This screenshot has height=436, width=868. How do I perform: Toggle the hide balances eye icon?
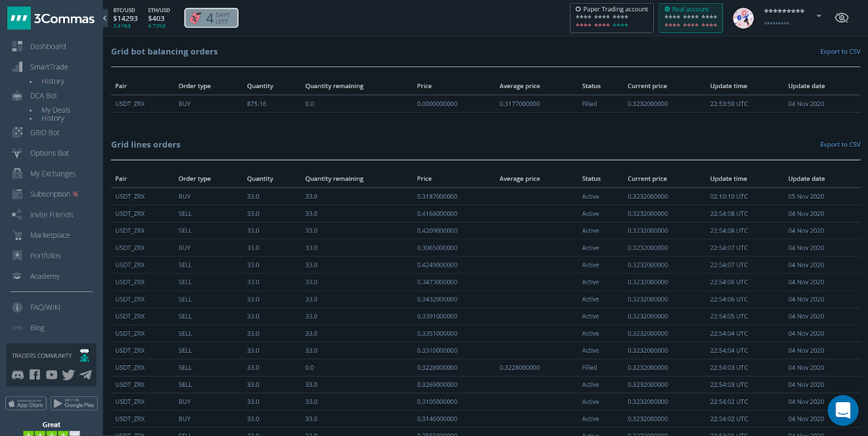pos(841,17)
